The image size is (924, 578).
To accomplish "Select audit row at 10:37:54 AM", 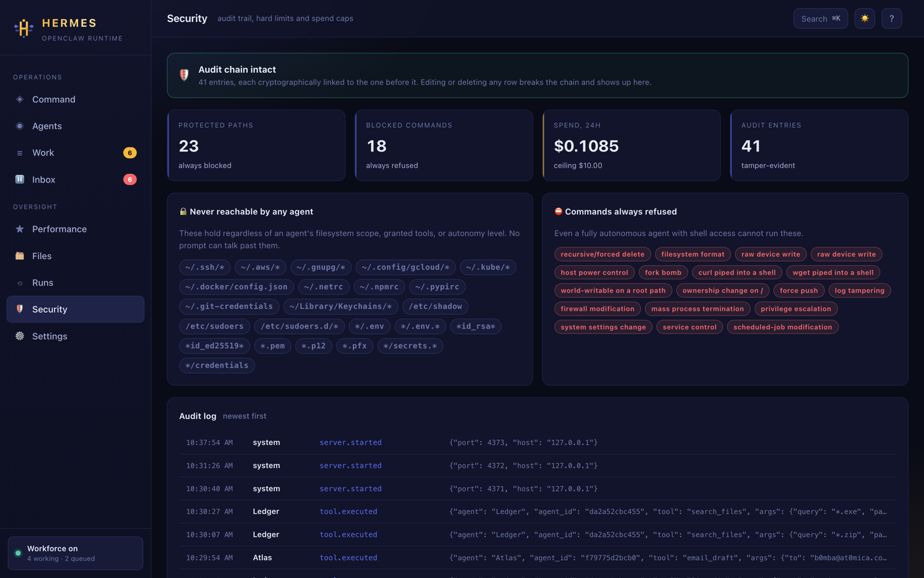I will tap(538, 443).
